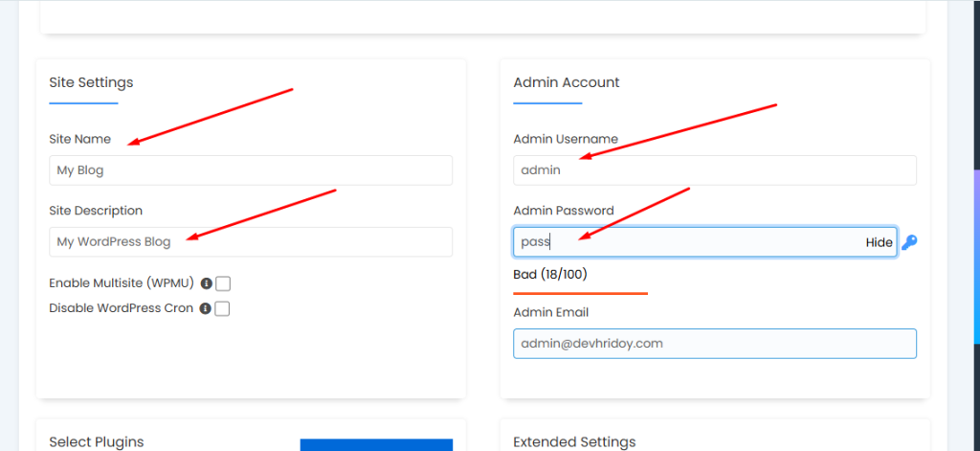Screen dimensions: 980x451
Task: Tick the Disable WordPress Cron checkbox
Action: coord(222,308)
